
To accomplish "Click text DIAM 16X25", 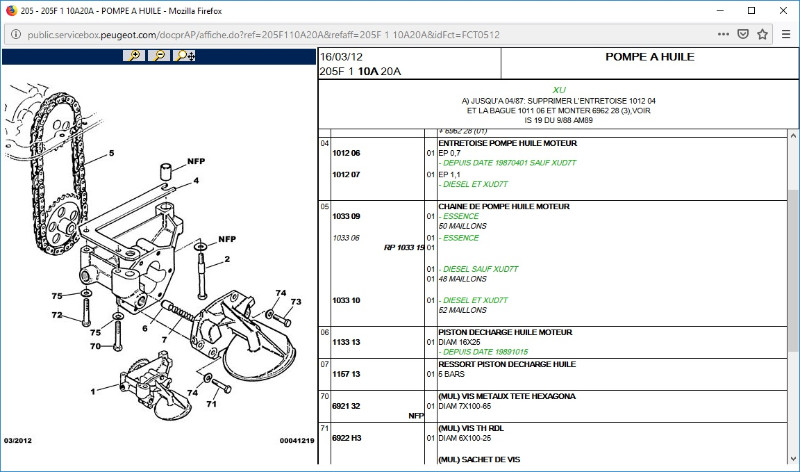I will tap(459, 342).
